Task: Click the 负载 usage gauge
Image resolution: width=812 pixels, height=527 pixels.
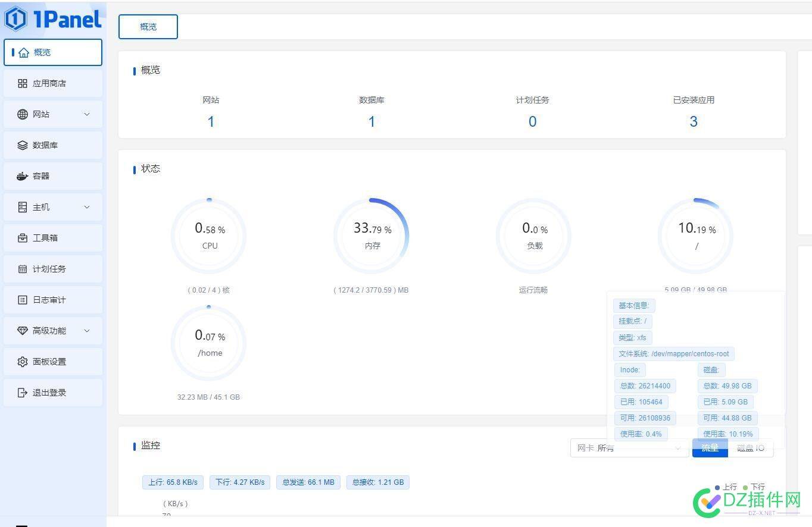Action: click(534, 236)
